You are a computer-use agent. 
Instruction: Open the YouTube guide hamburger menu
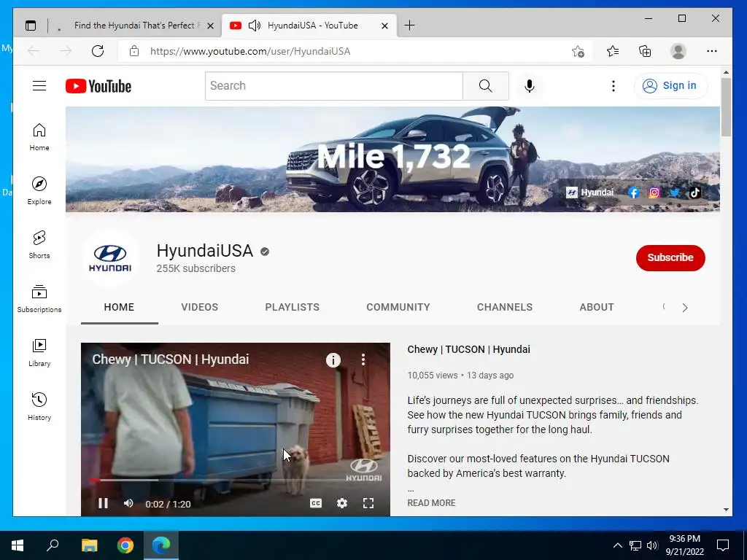click(39, 86)
